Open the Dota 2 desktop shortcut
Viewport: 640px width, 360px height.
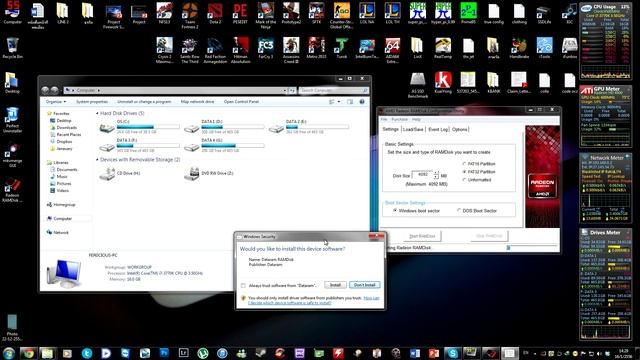[215, 13]
